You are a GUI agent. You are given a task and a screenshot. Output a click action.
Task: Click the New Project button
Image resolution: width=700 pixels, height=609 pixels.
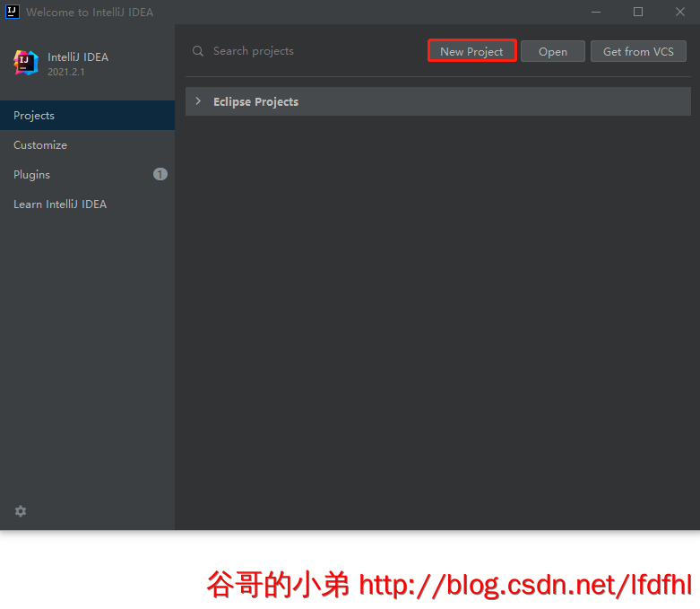coord(471,51)
